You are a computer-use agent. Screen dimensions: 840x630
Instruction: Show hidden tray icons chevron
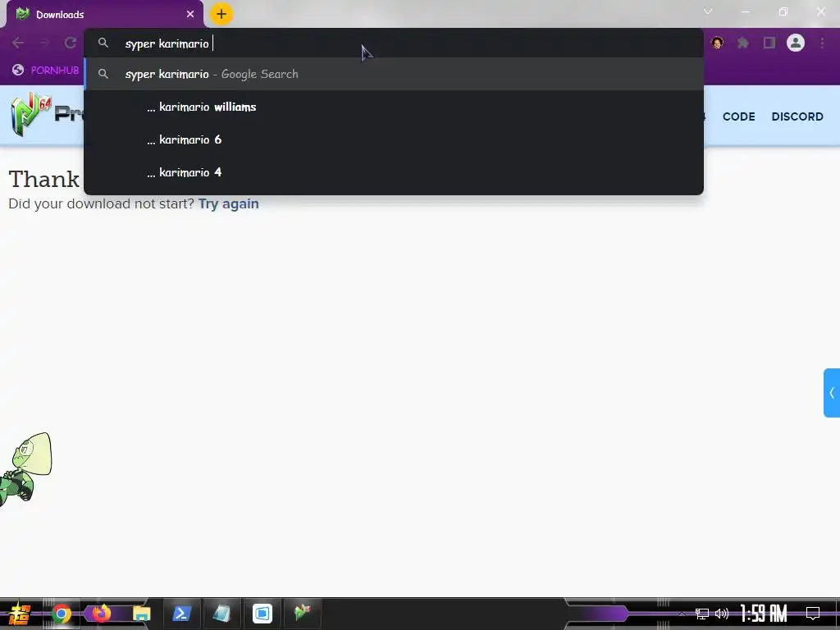click(682, 614)
